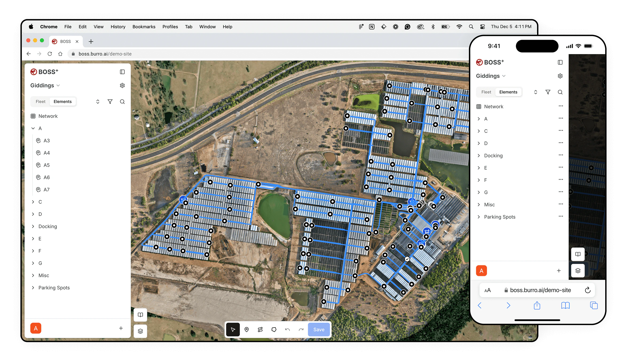
Task: Toggle the desktop sidebar panel collapse icon
Action: pyautogui.click(x=122, y=72)
